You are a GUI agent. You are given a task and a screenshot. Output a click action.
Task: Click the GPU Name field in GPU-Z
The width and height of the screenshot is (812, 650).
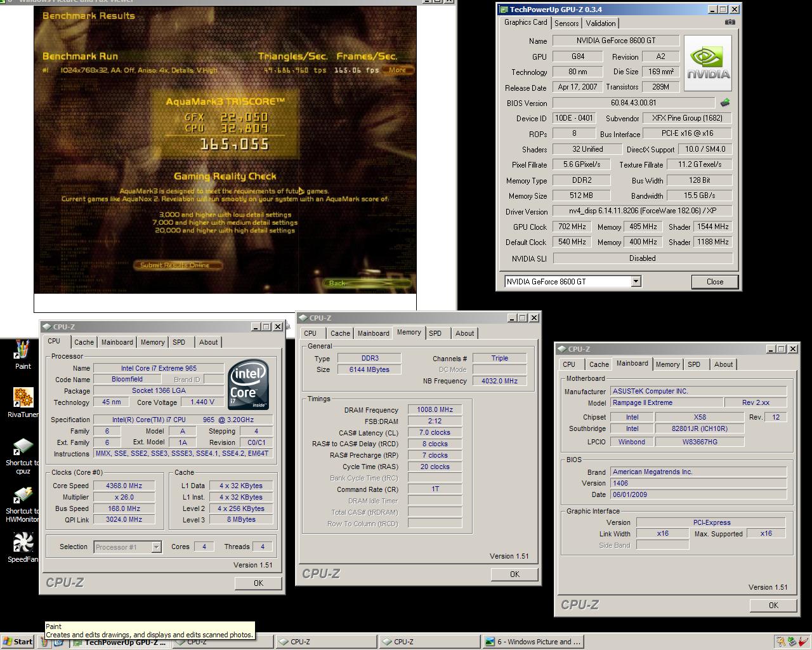[x=616, y=41]
